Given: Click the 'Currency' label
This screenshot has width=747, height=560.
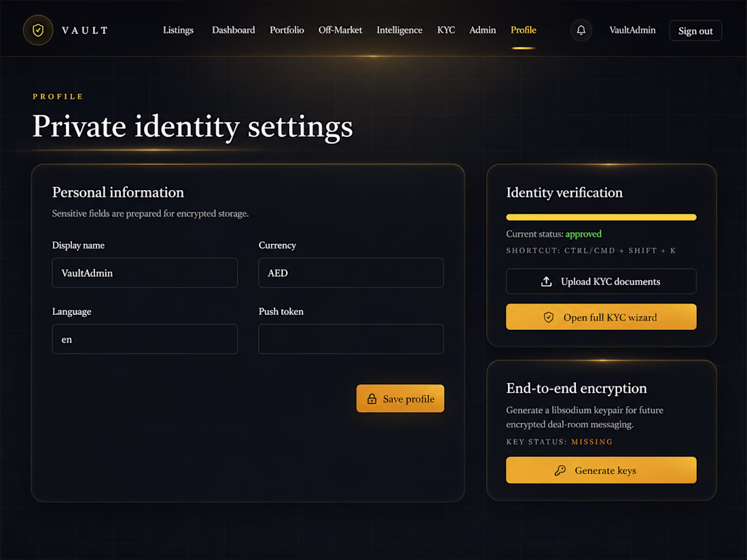Looking at the screenshot, I should coord(277,245).
